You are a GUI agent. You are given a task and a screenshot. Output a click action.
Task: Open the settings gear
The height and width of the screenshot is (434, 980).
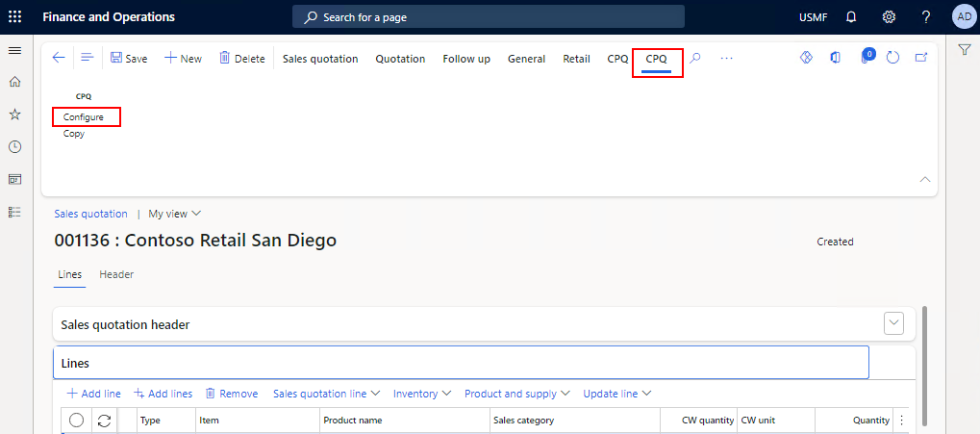[889, 17]
